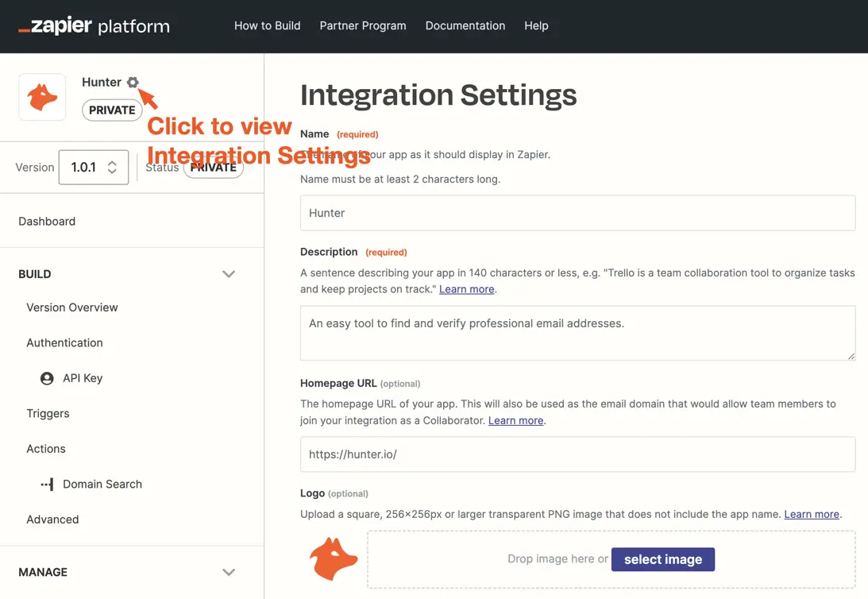Viewport: 868px width, 599px height.
Task: Click the Integration Settings heading
Action: click(x=438, y=95)
